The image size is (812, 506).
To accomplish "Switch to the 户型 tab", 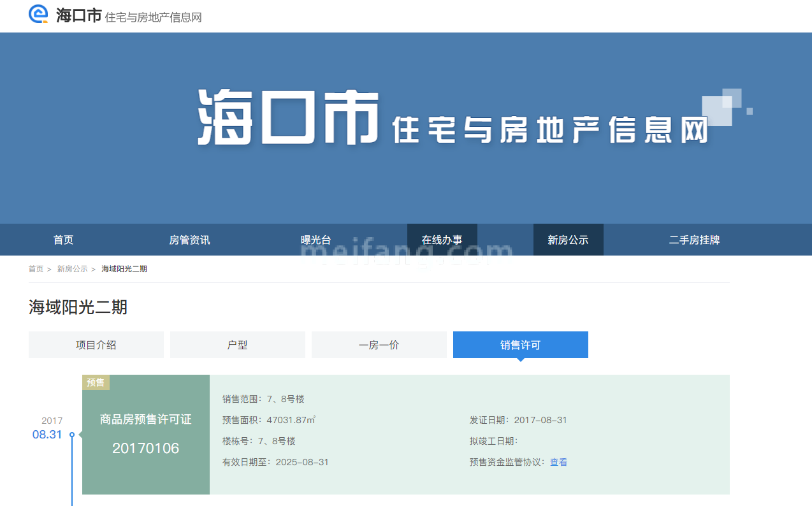I will (x=238, y=345).
